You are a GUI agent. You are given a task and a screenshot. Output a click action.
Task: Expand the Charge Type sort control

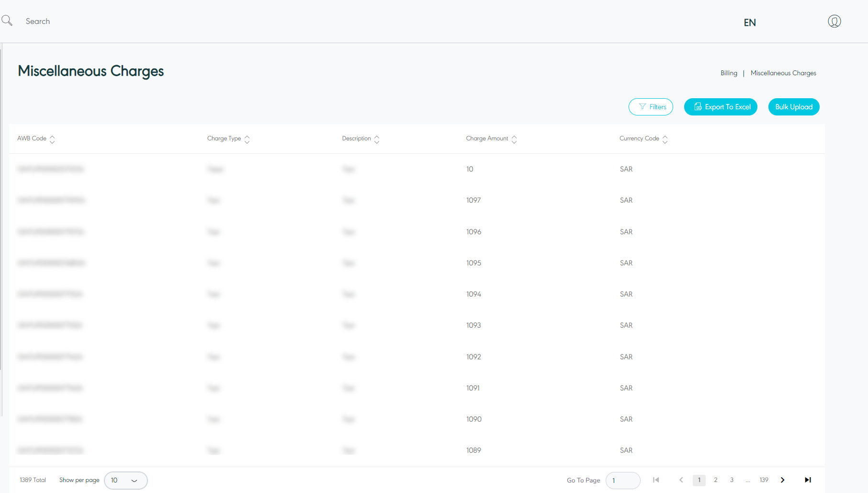247,139
